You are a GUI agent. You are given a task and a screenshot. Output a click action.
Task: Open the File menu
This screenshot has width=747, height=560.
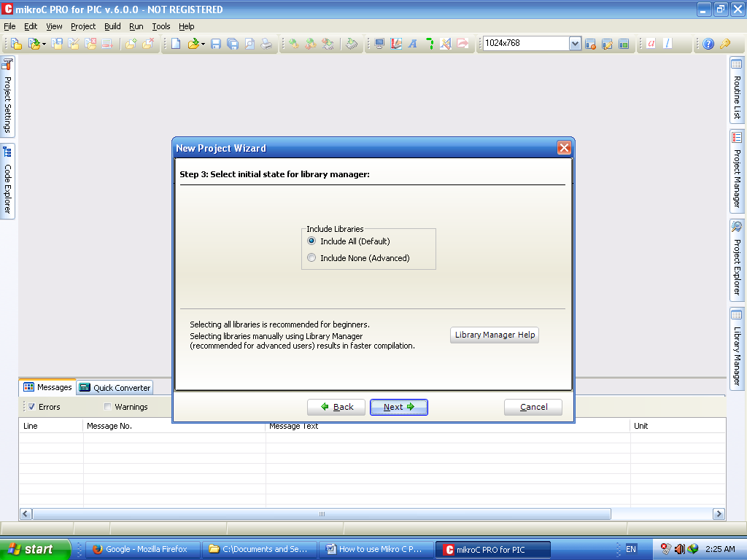9,26
